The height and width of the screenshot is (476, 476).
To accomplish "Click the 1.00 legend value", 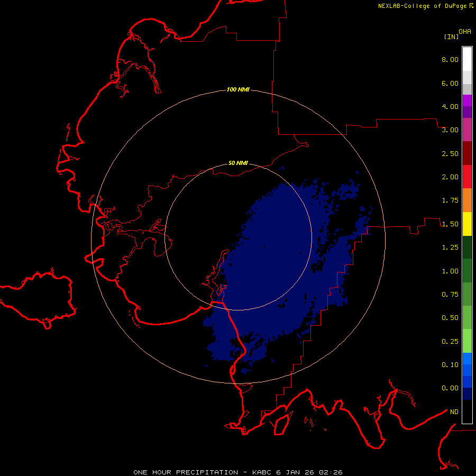I will click(x=450, y=271).
